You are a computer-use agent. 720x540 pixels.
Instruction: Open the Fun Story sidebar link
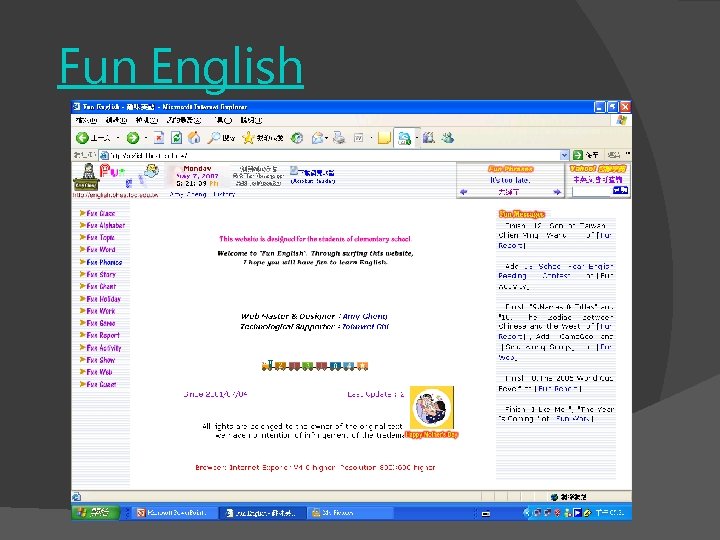pyautogui.click(x=101, y=274)
